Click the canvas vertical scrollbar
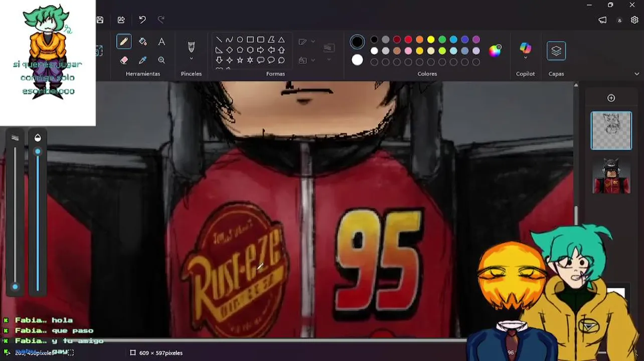This screenshot has width=644, height=361. pos(576,215)
